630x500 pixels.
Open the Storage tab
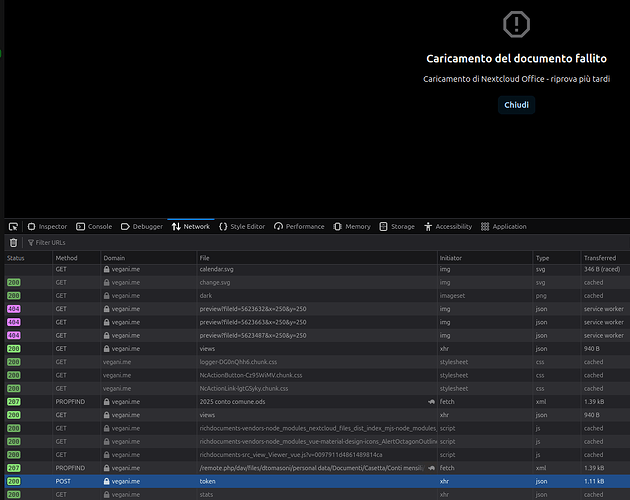click(397, 227)
